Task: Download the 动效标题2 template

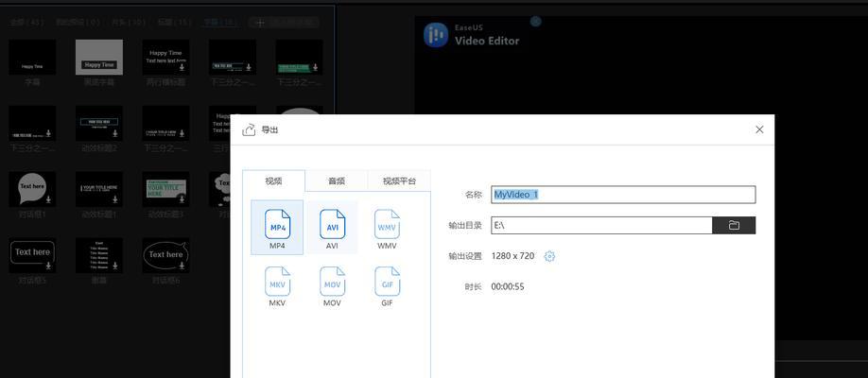Action: point(115,133)
